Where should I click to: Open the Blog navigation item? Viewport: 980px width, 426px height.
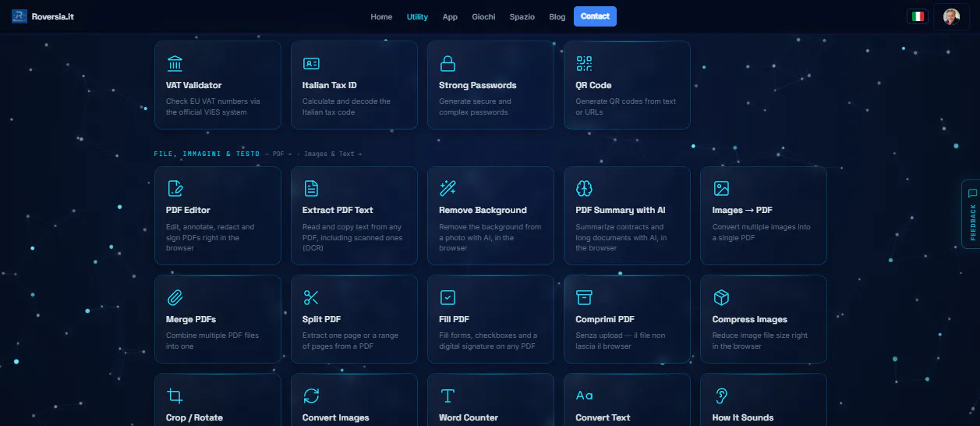(x=557, y=16)
